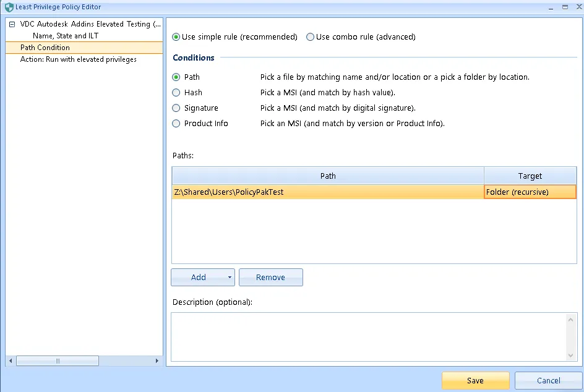
Task: Choose the Signature condition radio button
Action: (176, 108)
